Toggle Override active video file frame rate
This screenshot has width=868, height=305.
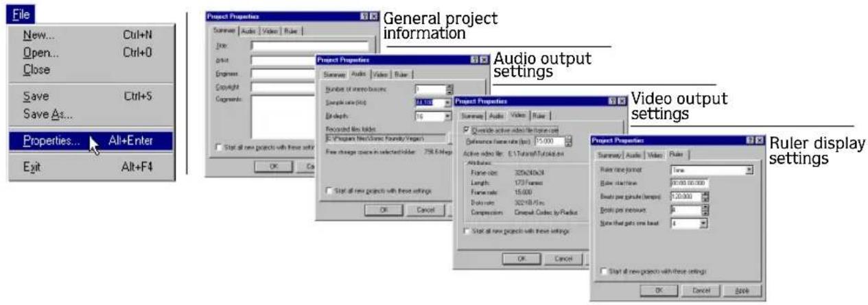pyautogui.click(x=469, y=129)
